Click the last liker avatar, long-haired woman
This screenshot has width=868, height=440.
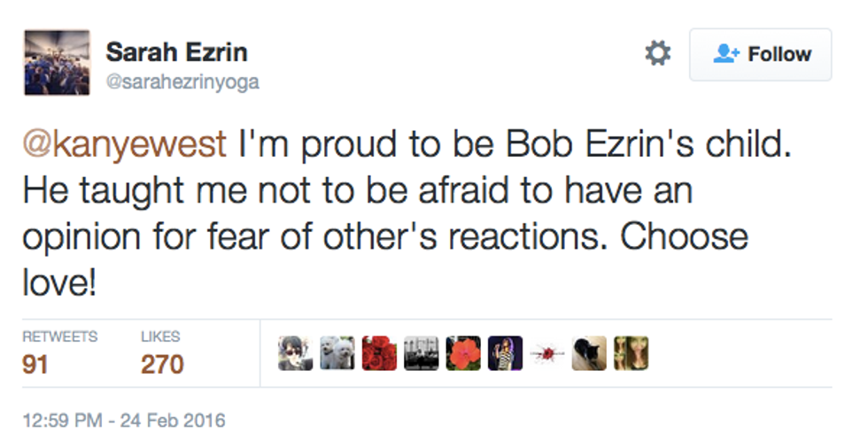coord(631,353)
